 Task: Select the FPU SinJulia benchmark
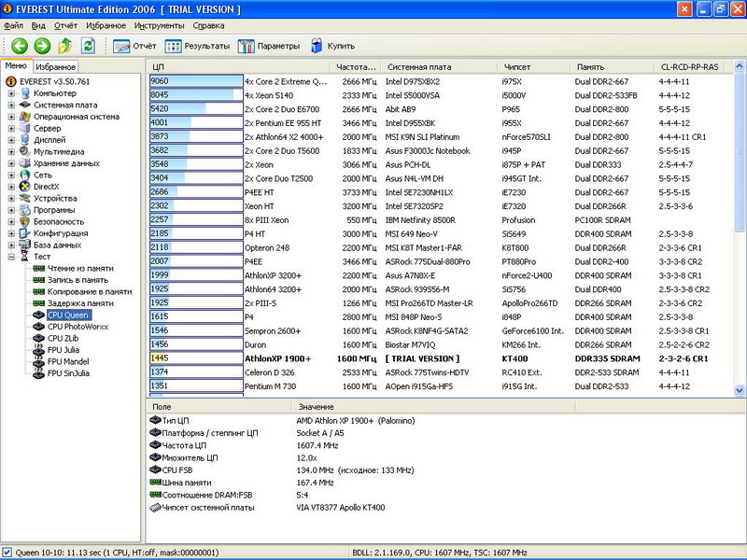(68, 373)
